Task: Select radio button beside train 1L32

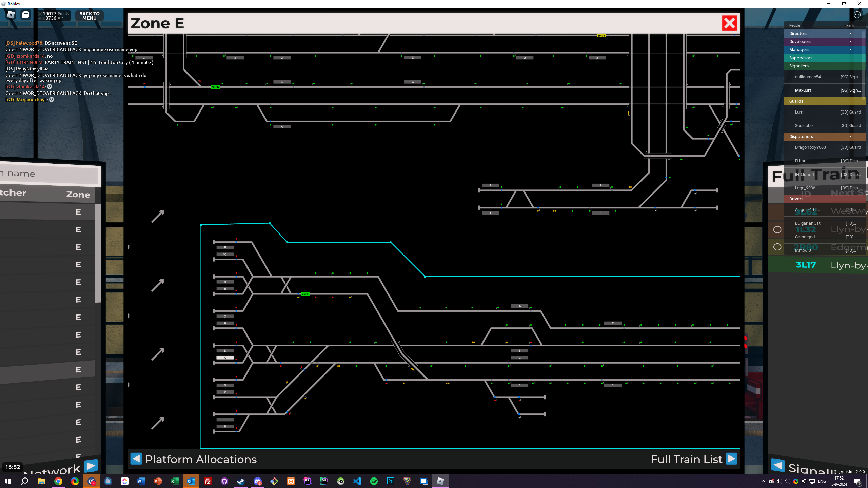Action: coord(777,230)
